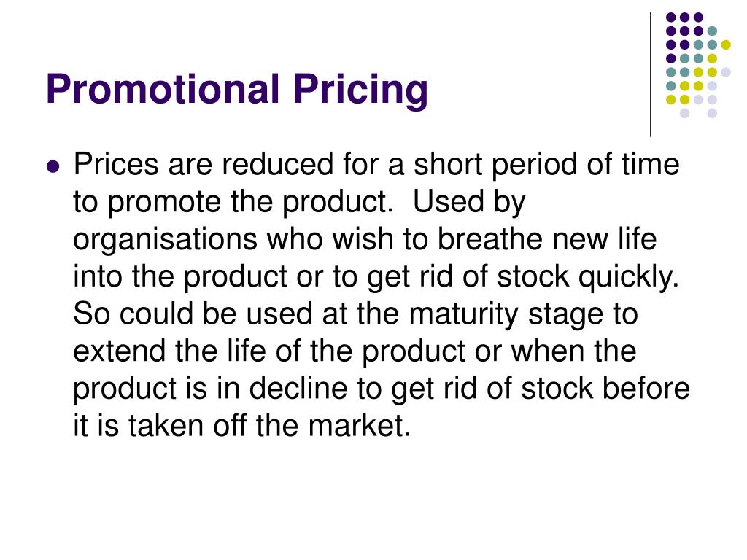Click the word "Pricing" in the title
Screen dimensions: 747x560
360,90
